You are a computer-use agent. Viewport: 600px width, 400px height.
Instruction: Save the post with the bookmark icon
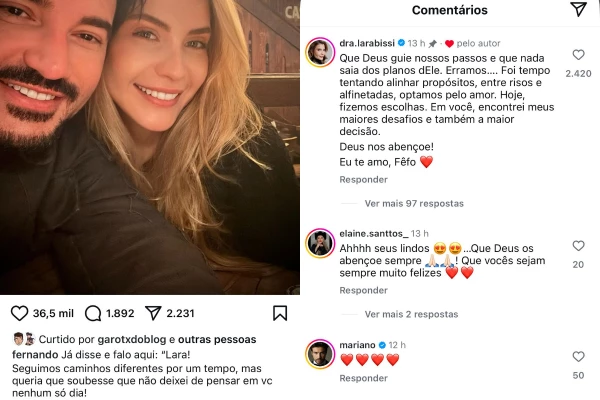[x=280, y=313]
